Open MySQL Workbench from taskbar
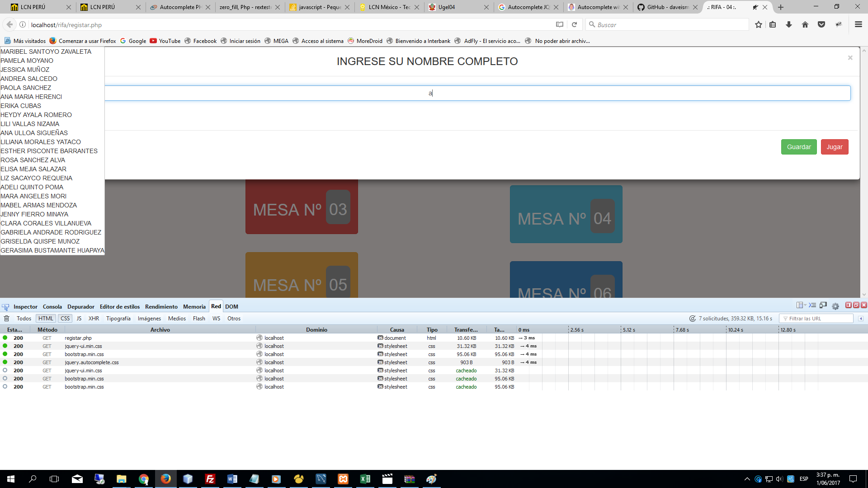Screen dimensions: 868x488 (321, 479)
